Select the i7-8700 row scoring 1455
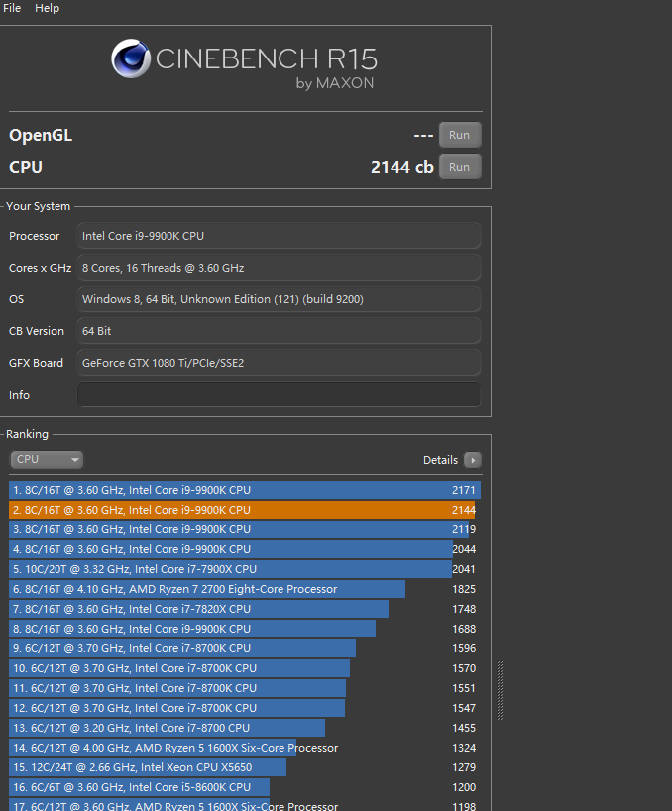This screenshot has width=672, height=811. (245, 728)
